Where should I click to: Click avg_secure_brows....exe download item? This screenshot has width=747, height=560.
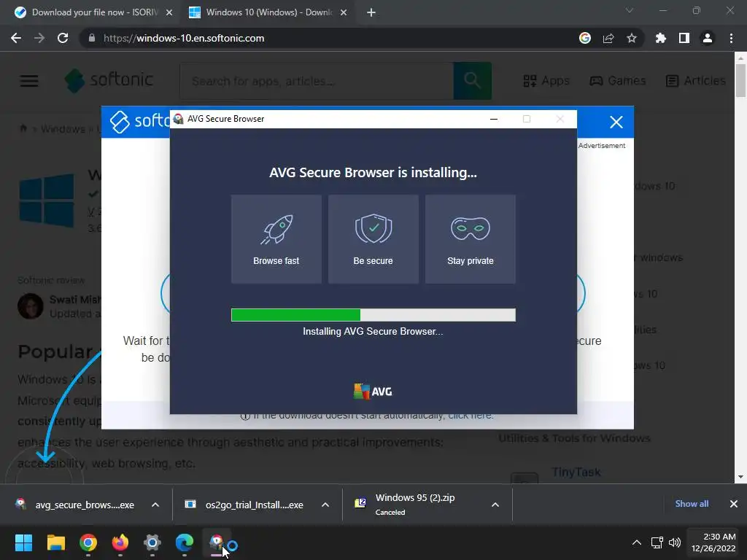75,505
